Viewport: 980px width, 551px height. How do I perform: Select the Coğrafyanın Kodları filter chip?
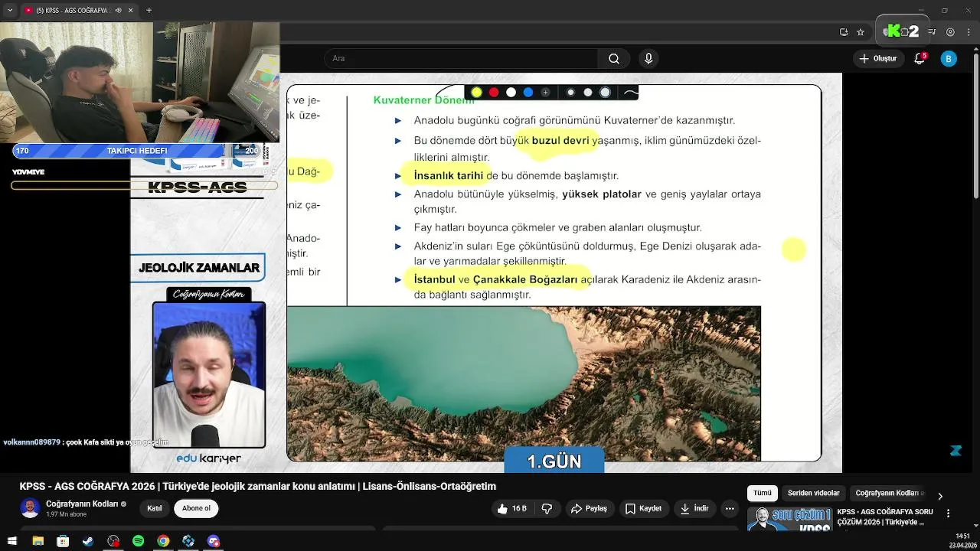889,494
